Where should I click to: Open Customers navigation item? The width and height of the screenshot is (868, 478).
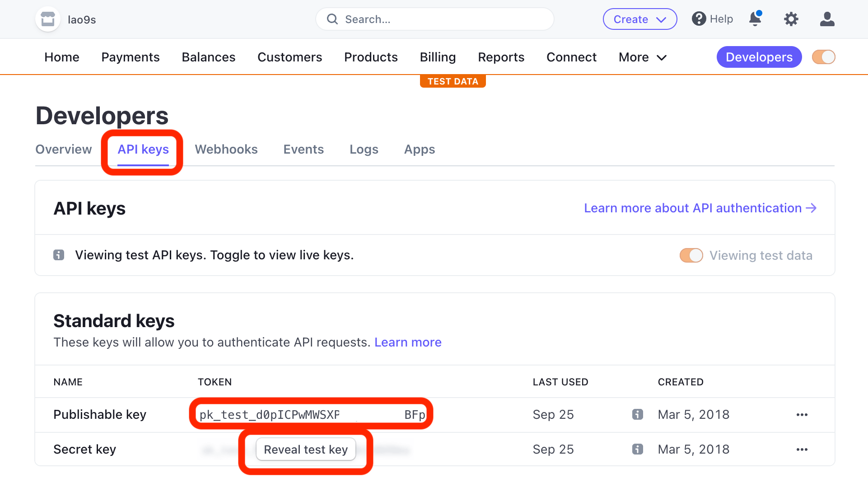pyautogui.click(x=290, y=57)
